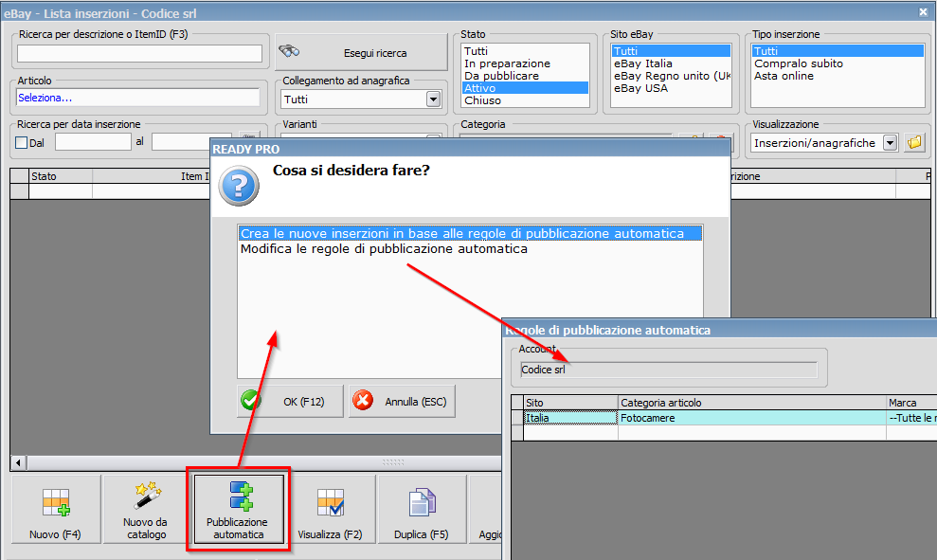The height and width of the screenshot is (560, 937).
Task: Click the question mark dialog icon
Action: pyautogui.click(x=239, y=186)
